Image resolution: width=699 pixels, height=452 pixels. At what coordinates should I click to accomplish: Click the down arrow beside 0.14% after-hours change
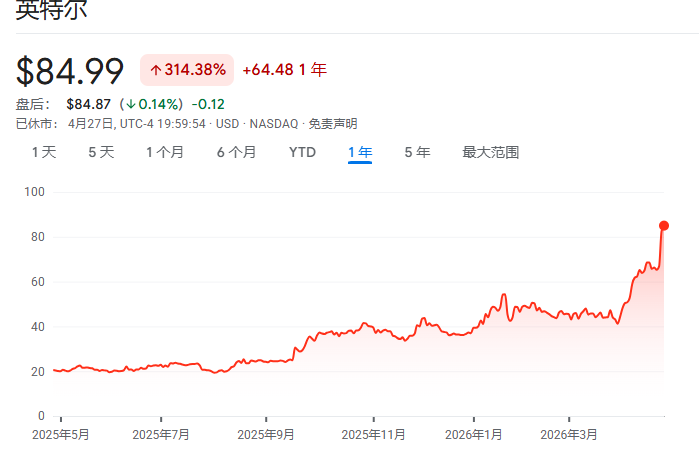coord(130,104)
